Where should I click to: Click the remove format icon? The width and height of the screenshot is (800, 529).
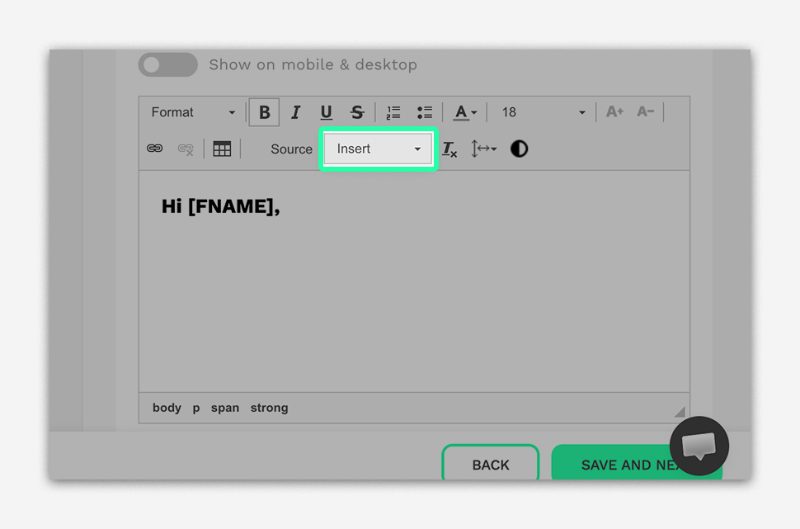tap(450, 149)
